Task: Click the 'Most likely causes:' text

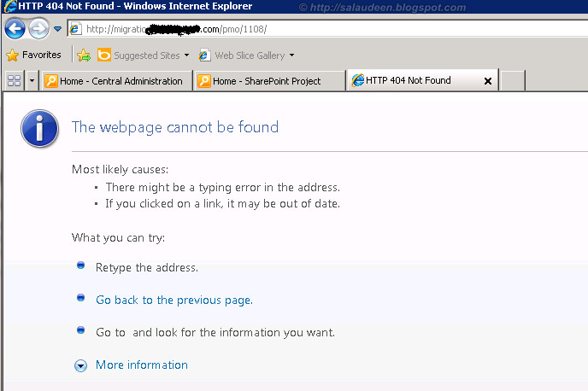Action: click(x=120, y=170)
